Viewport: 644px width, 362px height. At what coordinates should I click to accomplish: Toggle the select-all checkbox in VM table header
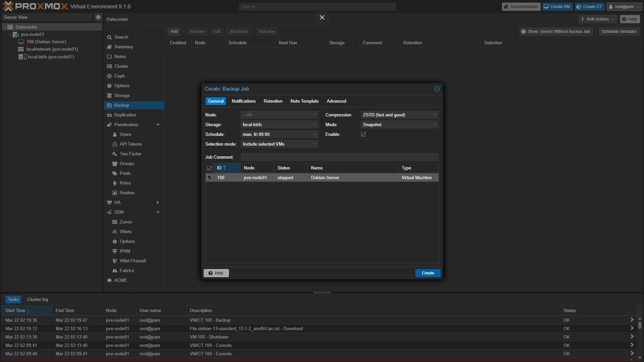[x=210, y=168]
